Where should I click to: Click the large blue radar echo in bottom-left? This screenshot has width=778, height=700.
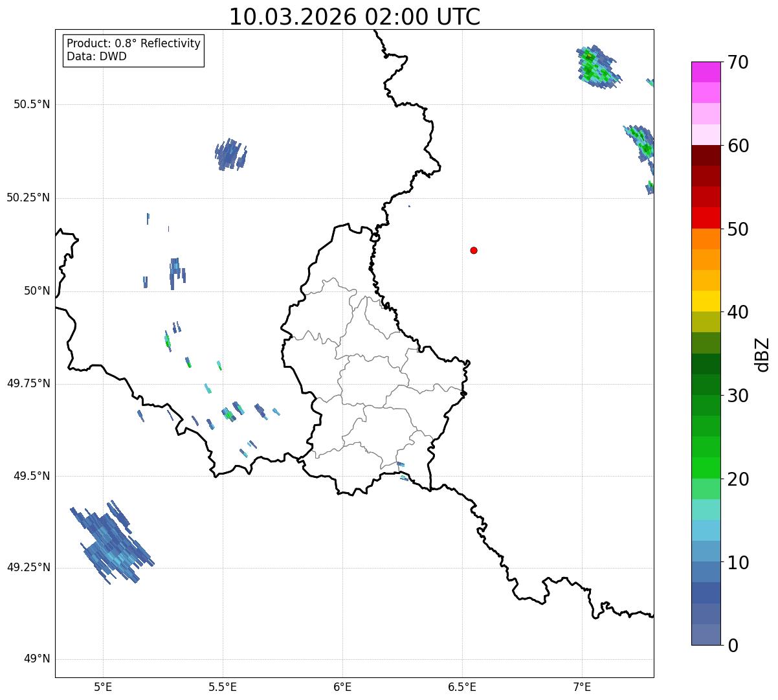[x=110, y=543]
